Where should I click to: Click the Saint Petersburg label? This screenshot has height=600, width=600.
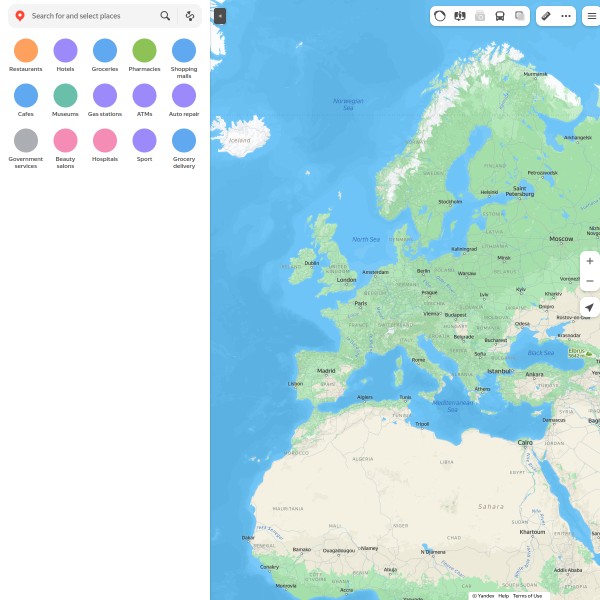coord(520,191)
